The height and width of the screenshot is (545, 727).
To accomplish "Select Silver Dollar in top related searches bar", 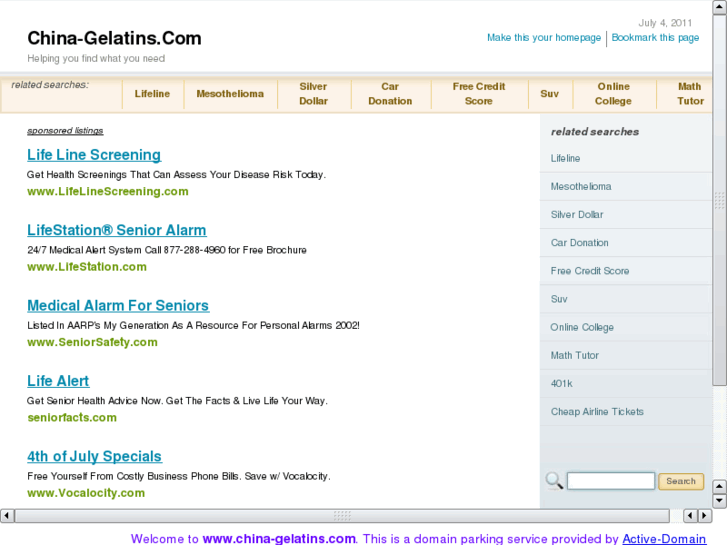I will [x=313, y=94].
